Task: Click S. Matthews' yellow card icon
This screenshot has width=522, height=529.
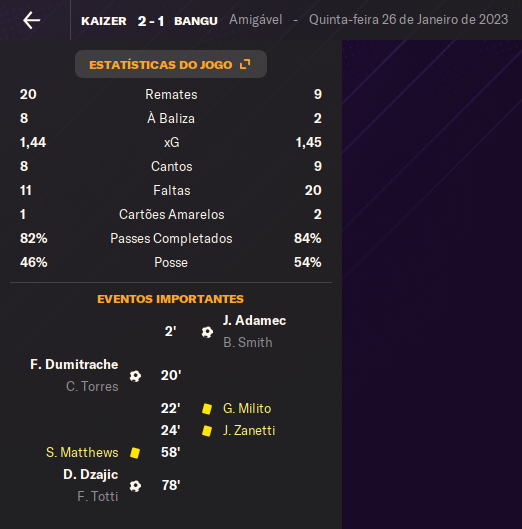Action: 135,453
